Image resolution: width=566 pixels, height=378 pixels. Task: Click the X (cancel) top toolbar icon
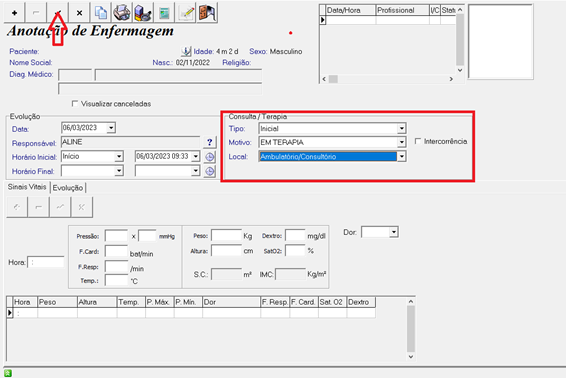[79, 13]
